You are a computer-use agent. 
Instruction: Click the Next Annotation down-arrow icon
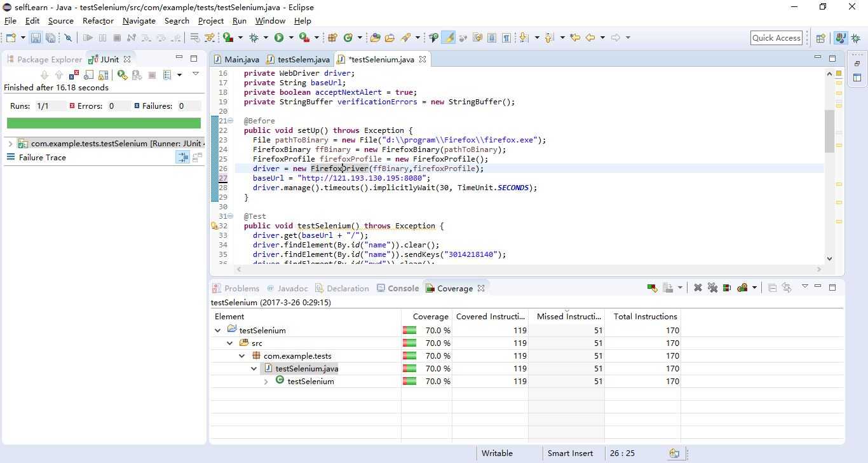pos(523,38)
